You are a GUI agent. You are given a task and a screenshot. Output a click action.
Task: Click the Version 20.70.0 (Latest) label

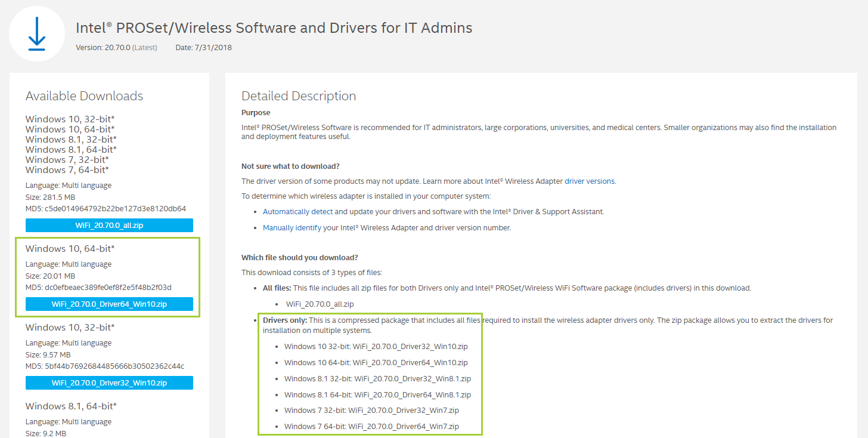[x=116, y=47]
